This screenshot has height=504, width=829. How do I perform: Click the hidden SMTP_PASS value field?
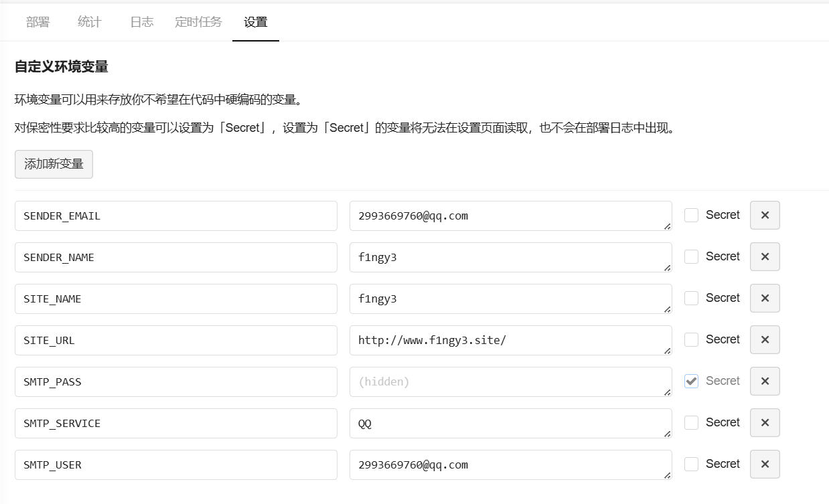(x=511, y=382)
